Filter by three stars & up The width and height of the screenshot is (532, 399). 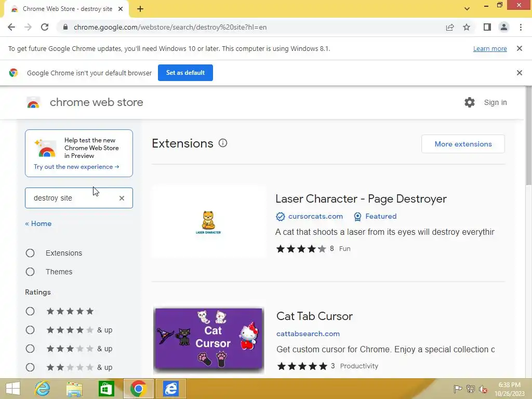(x=30, y=349)
